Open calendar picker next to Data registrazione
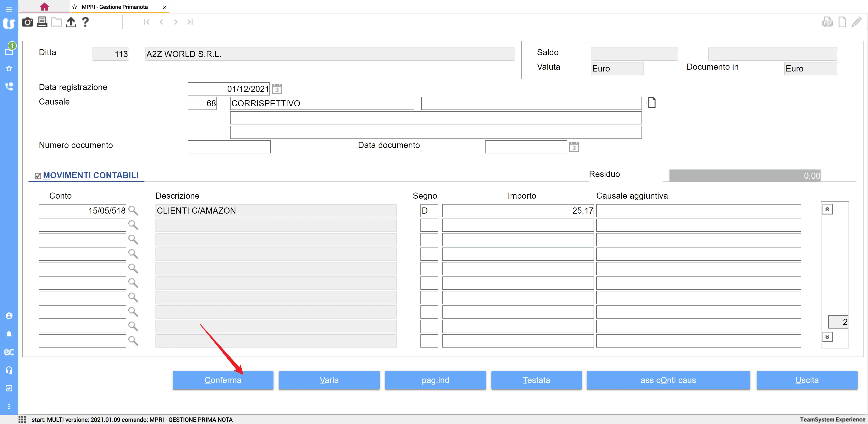Screen dimensions: 868x424 click(x=277, y=89)
